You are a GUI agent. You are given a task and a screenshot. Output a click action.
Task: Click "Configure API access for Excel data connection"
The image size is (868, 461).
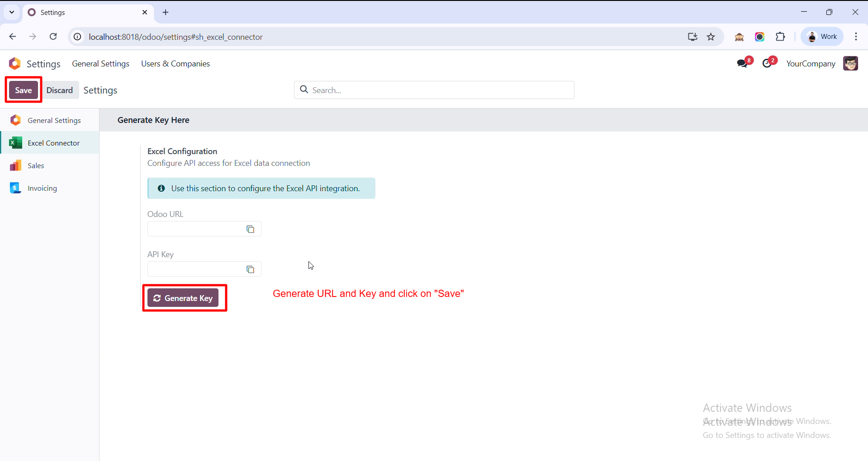[229, 163]
